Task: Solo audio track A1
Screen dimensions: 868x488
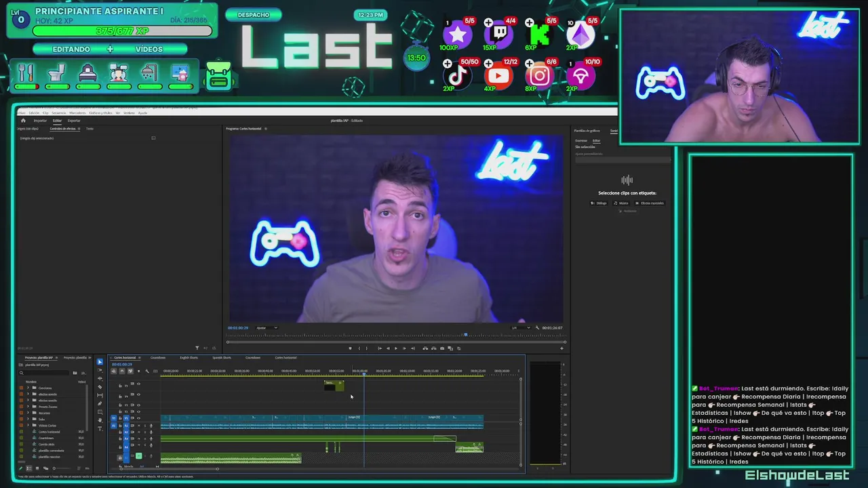Action: point(145,426)
